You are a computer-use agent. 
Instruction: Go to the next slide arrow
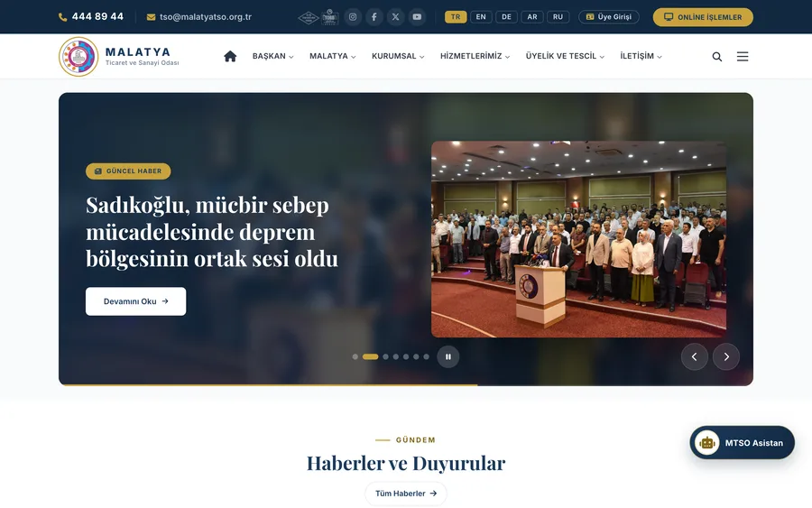(726, 356)
